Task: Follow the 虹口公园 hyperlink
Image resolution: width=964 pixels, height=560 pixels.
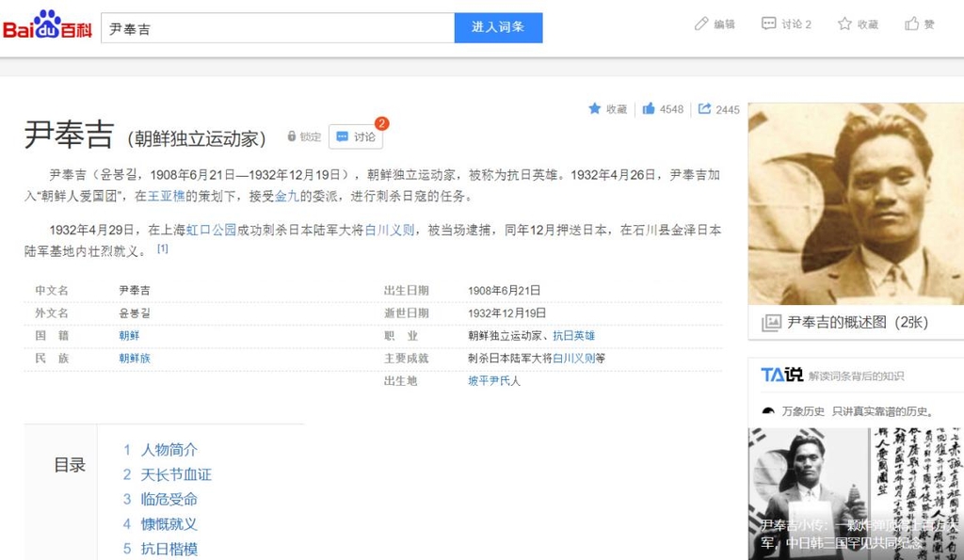Action: pos(211,229)
